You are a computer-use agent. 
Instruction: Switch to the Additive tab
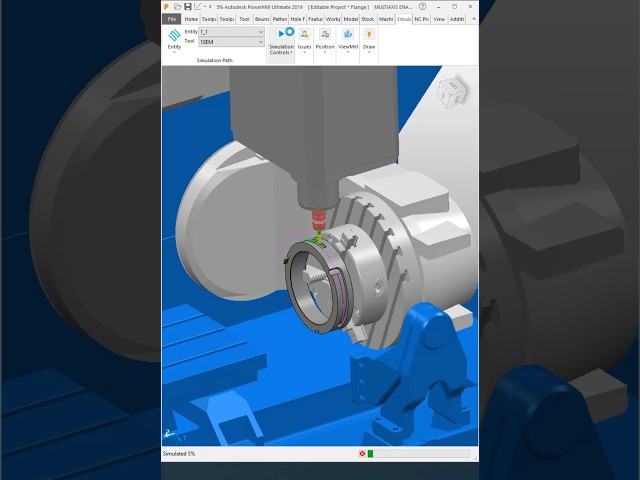click(457, 19)
